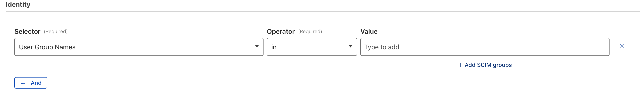Click the word "And" in the button
Image resolution: width=644 pixels, height=99 pixels.
[x=36, y=83]
